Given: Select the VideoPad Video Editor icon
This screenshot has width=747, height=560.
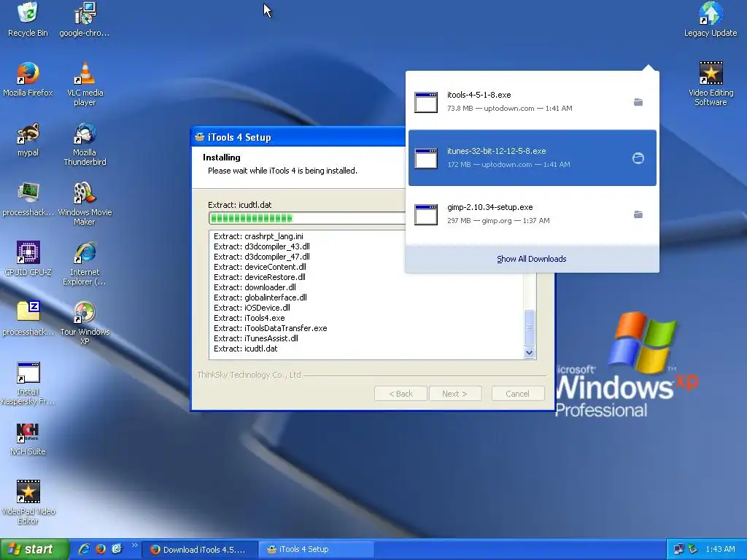Looking at the screenshot, I should [28, 502].
